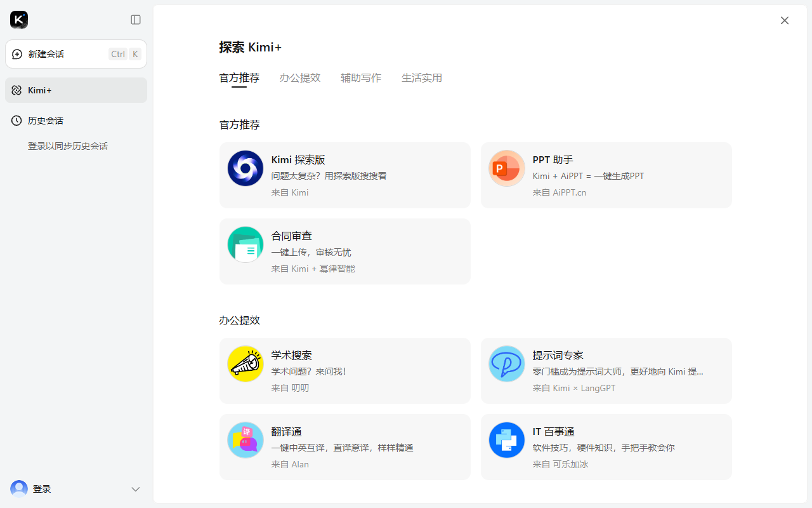This screenshot has height=508, width=812.
Task: Click the 办公提效 section heading
Action: pyautogui.click(x=240, y=321)
